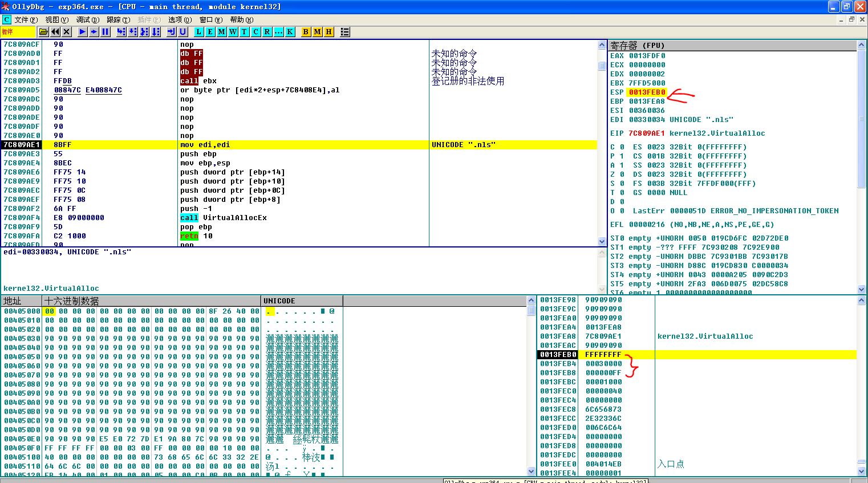Open Memory map with the cyan M button
The height and width of the screenshot is (483, 868).
click(222, 32)
